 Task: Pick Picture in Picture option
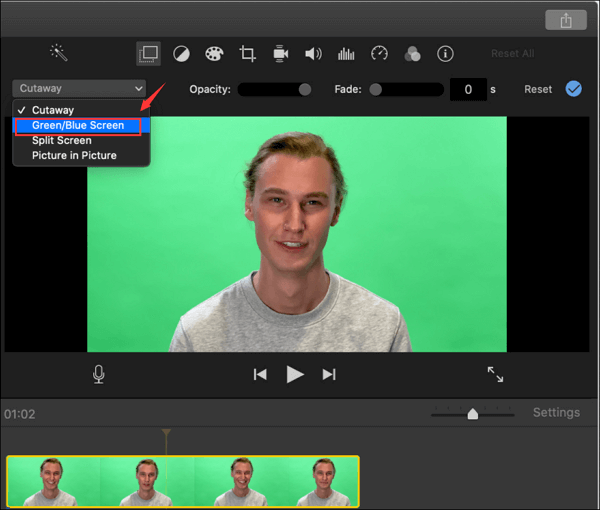(x=74, y=156)
